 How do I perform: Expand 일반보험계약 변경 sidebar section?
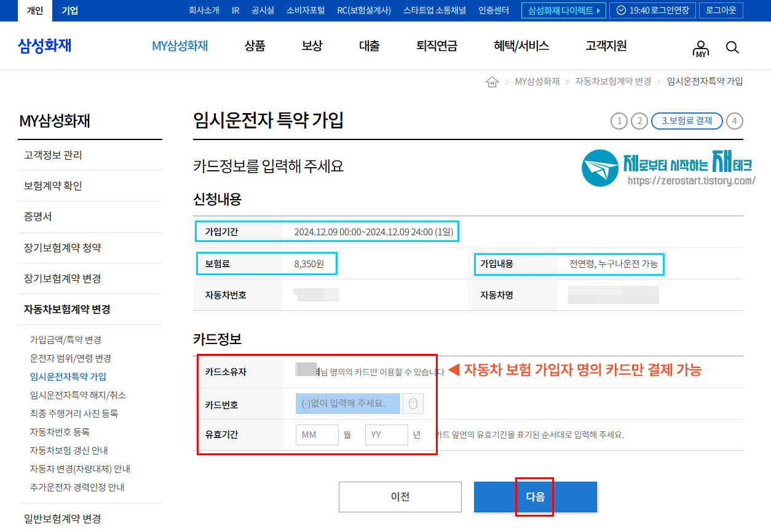click(x=90, y=518)
